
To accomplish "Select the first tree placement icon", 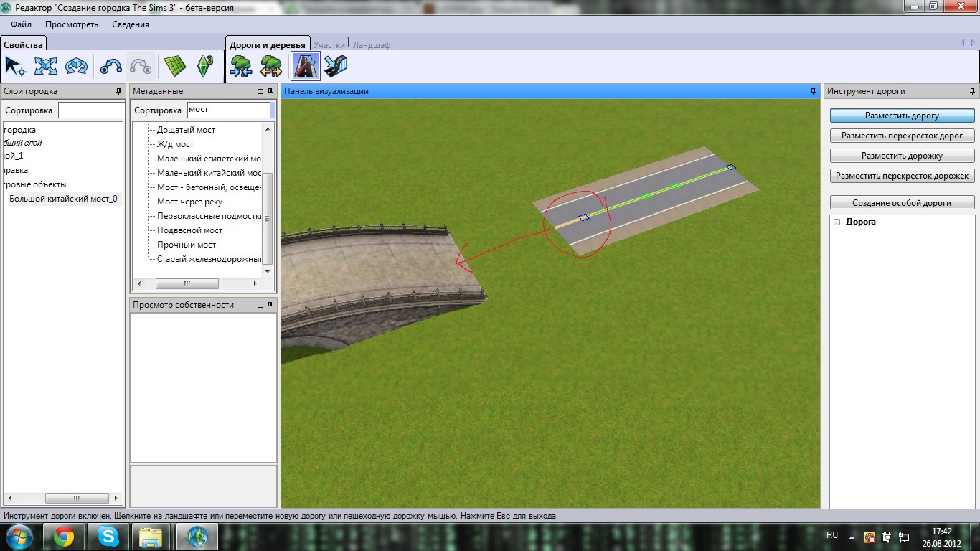I will (x=240, y=67).
